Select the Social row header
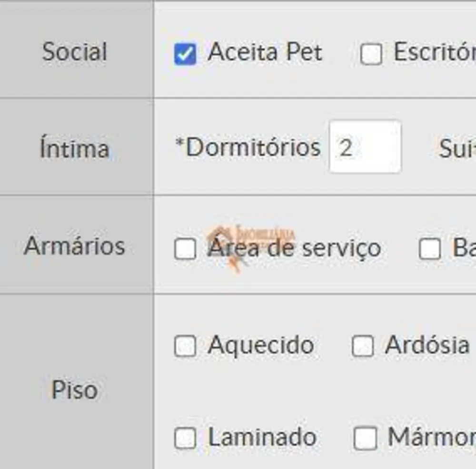 [75, 51]
